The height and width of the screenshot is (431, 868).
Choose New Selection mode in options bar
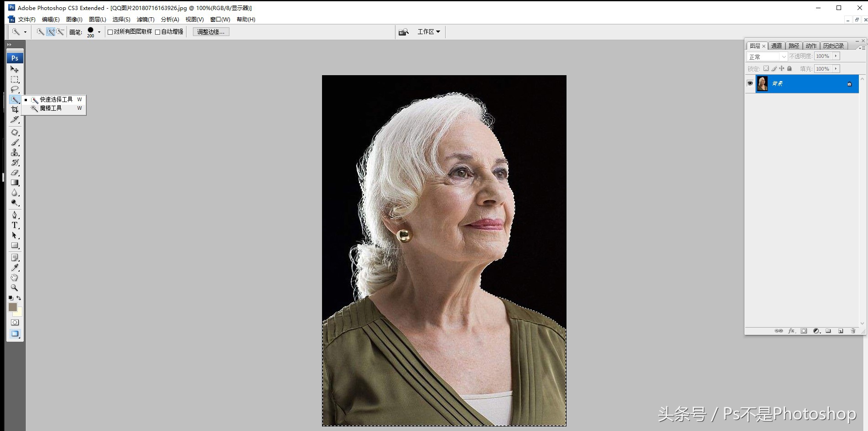[40, 32]
